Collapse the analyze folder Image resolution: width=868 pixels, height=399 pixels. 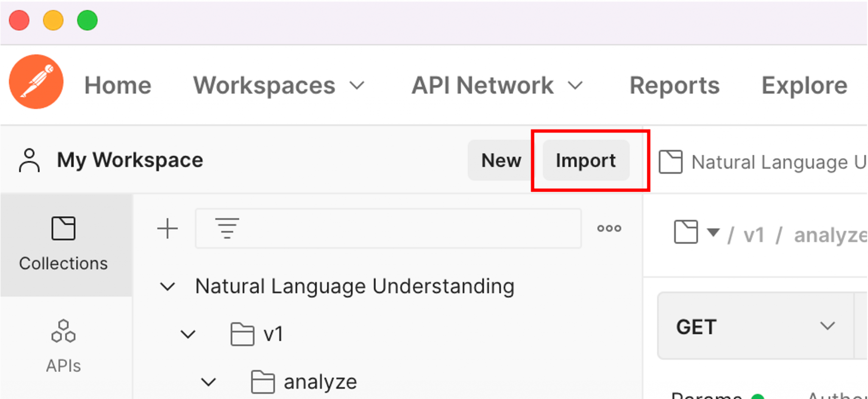[x=209, y=381]
